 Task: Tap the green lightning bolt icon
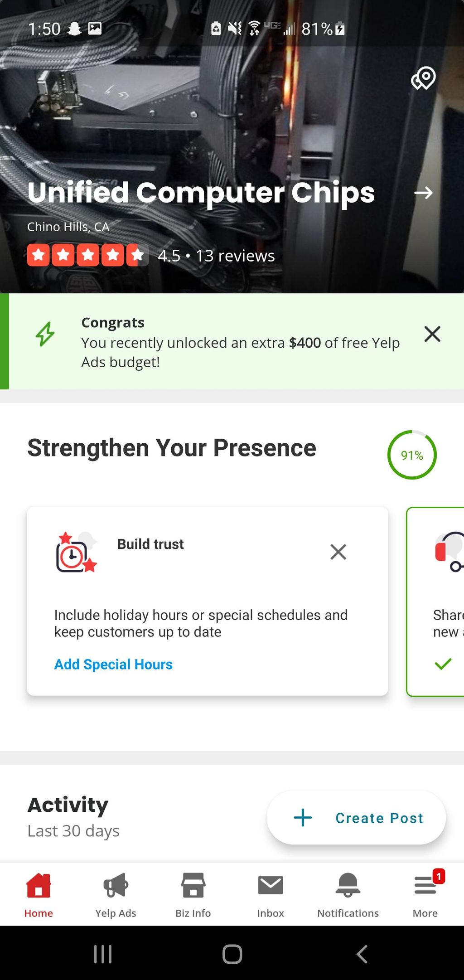pos(45,334)
